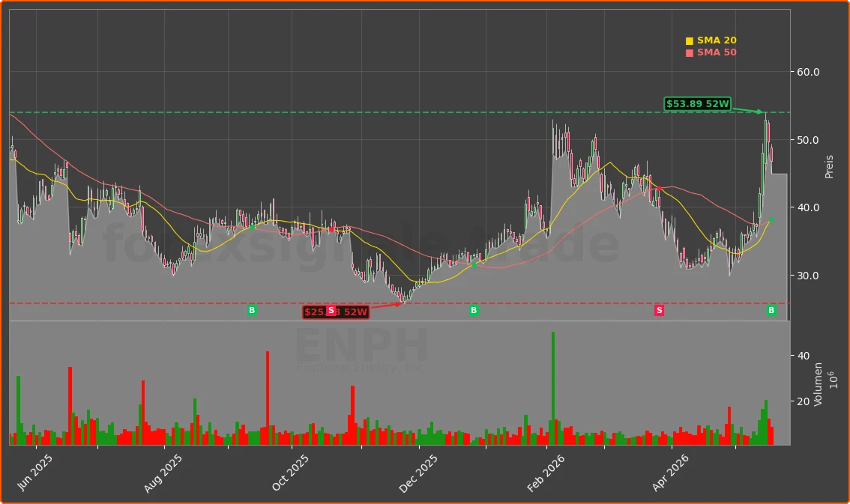Select the SMA 20 legend label
Viewport: 850px width, 504px height.
point(717,40)
